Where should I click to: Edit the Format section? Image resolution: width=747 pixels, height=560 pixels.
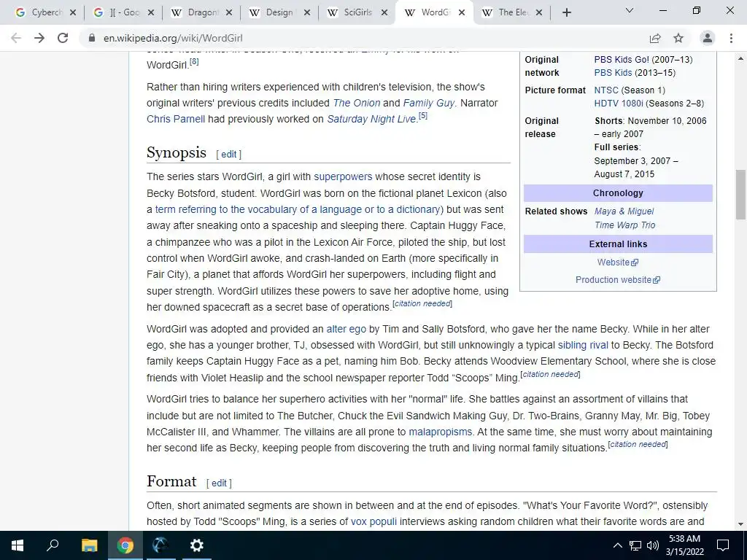point(219,483)
